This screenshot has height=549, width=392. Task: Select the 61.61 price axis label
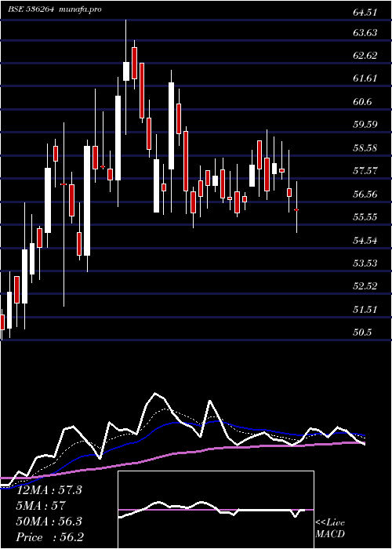coord(365,78)
